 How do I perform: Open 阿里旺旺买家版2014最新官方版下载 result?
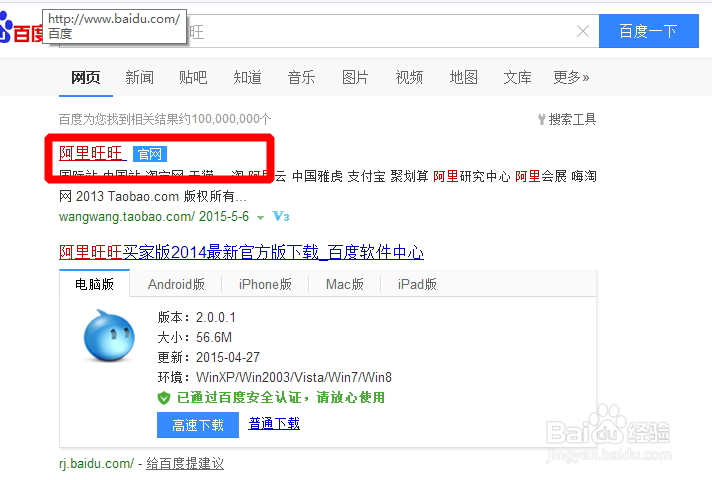pyautogui.click(x=242, y=252)
